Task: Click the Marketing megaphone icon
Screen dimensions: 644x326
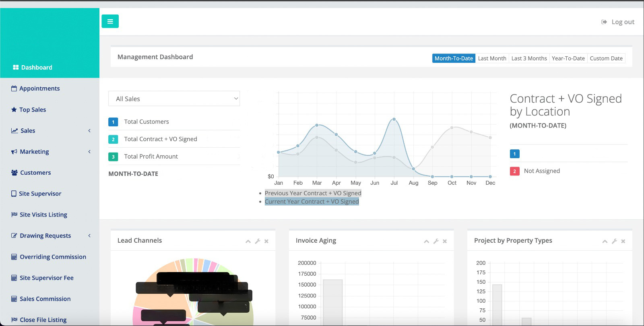Action: pos(14,152)
